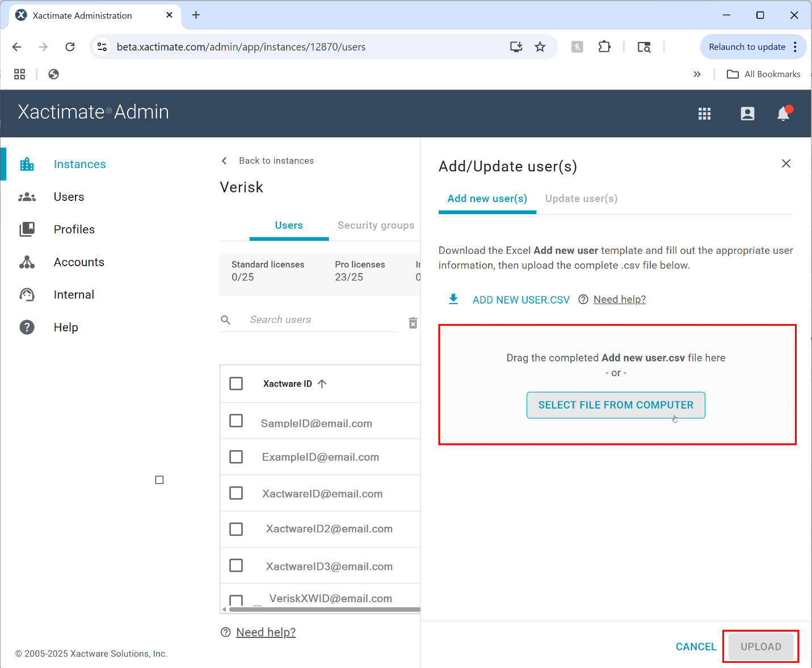The image size is (812, 668).
Task: Check the box for XactwareID2@email.com
Action: (x=236, y=529)
